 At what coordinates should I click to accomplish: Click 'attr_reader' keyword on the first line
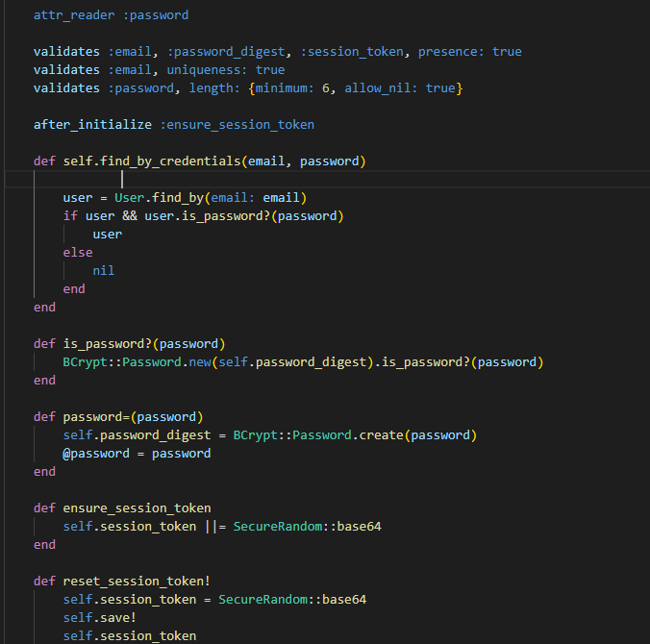74,15
